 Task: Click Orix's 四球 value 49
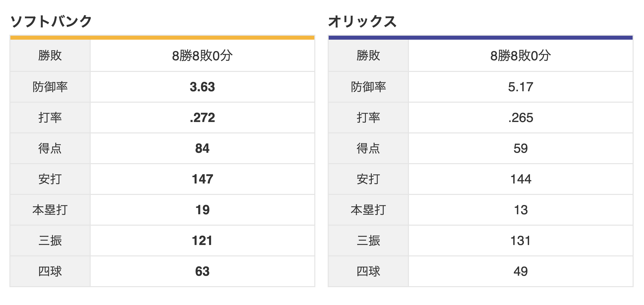(x=520, y=272)
